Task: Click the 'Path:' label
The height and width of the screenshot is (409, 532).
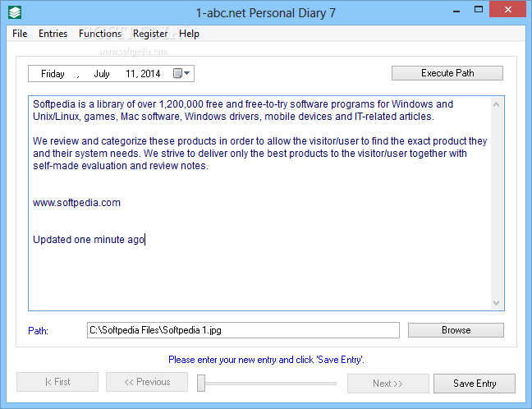Action: click(x=38, y=331)
